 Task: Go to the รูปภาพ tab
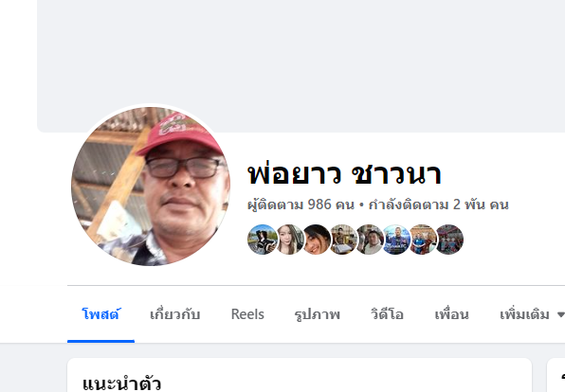317,314
